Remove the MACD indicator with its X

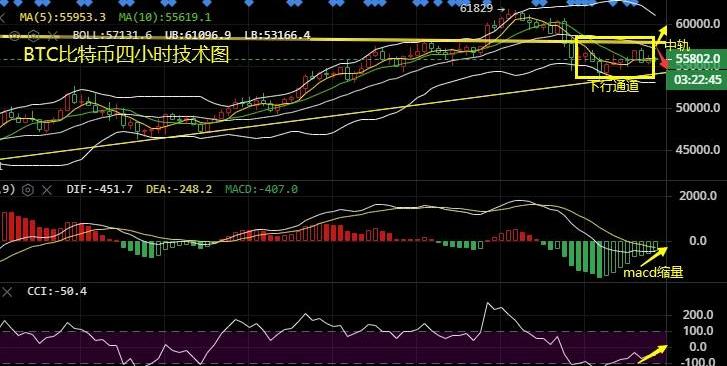point(47,189)
